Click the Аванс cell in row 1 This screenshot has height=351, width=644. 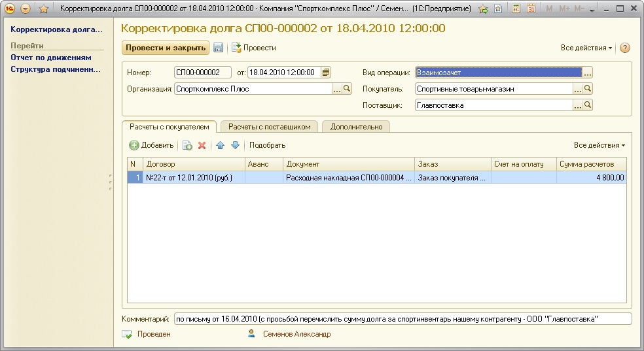pos(264,178)
